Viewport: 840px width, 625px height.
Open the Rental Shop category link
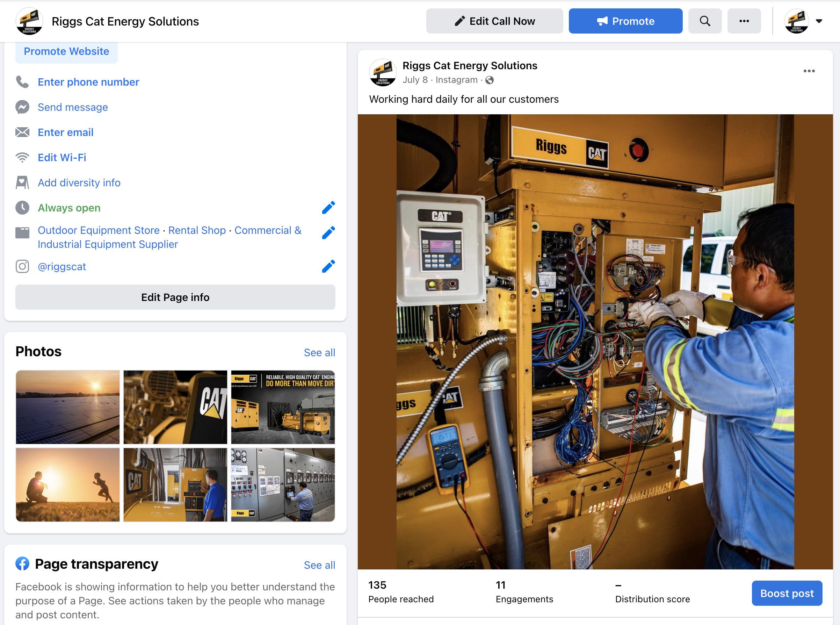click(197, 230)
